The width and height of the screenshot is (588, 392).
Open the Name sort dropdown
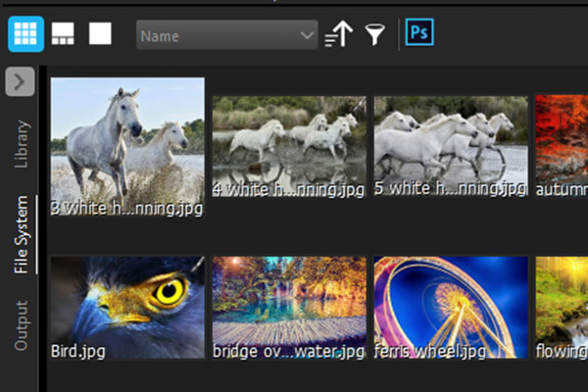coord(227,35)
